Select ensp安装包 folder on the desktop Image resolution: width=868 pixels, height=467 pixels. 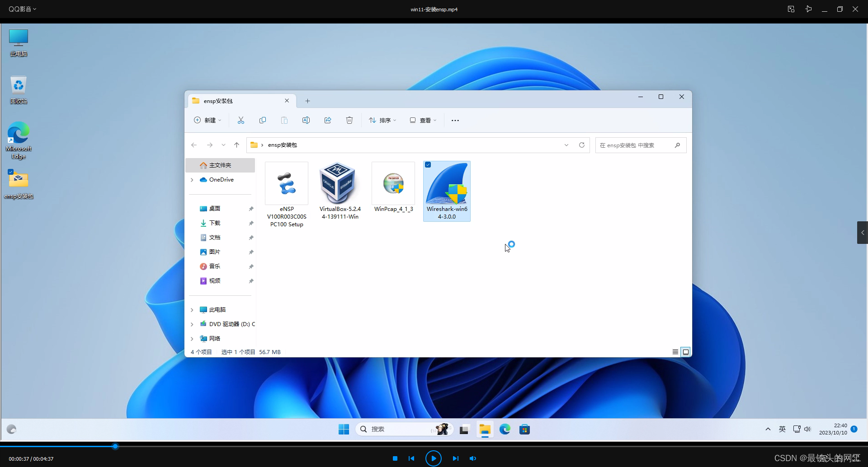[19, 184]
